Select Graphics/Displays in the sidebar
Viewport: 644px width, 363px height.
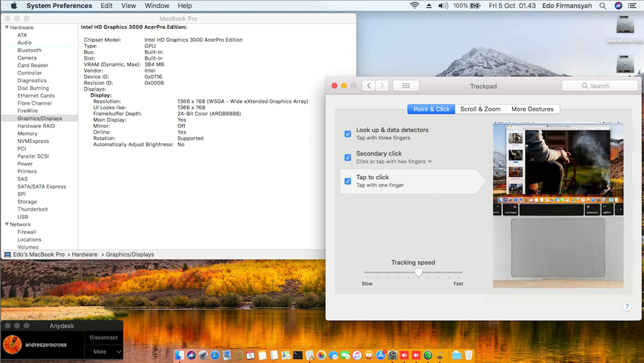coord(40,118)
